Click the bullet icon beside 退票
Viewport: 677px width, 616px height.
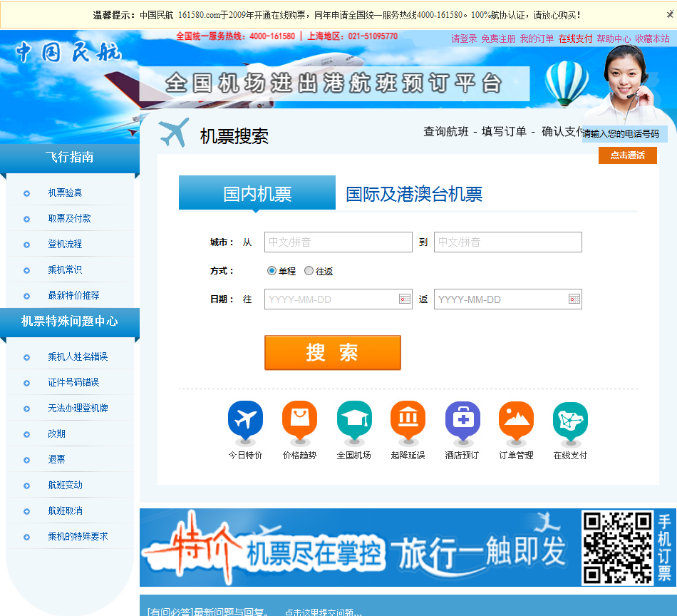27,460
